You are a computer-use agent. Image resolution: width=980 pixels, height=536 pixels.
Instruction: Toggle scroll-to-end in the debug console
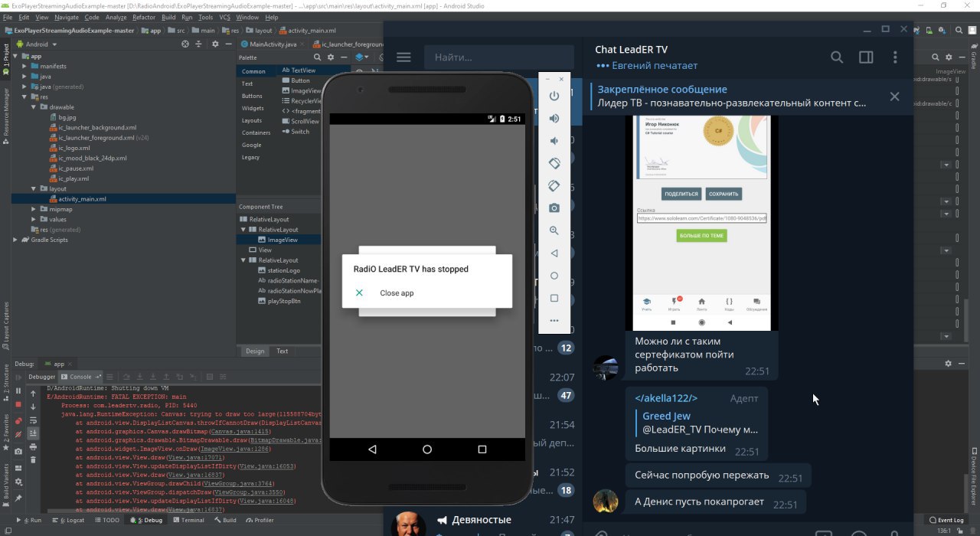click(x=33, y=433)
